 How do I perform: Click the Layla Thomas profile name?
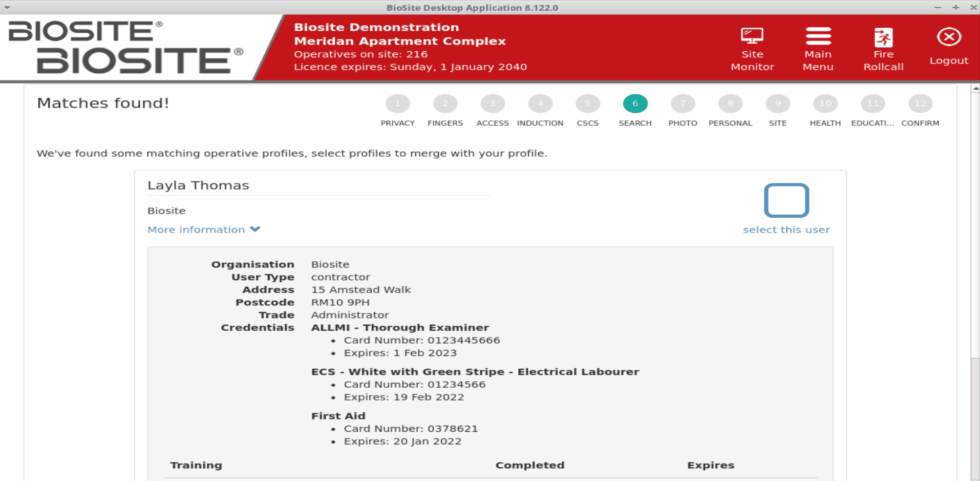pos(198,185)
